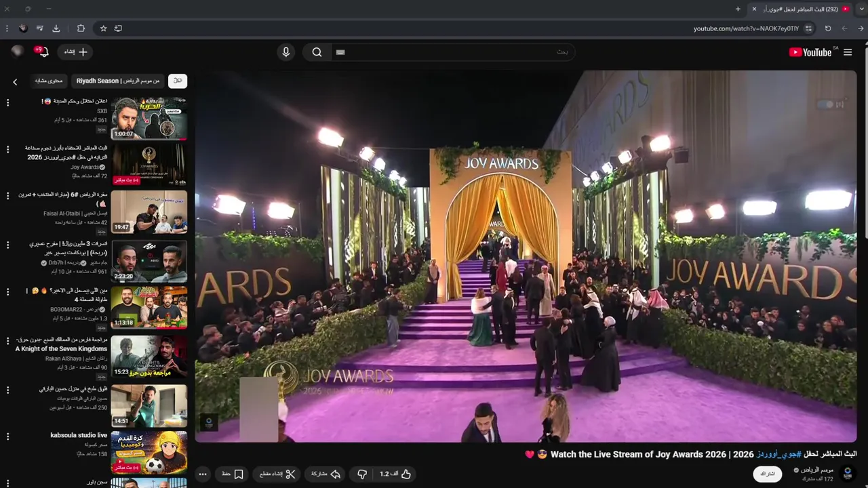Open the kabsoula studio live thumbnail
The width and height of the screenshot is (868, 488).
(x=149, y=452)
